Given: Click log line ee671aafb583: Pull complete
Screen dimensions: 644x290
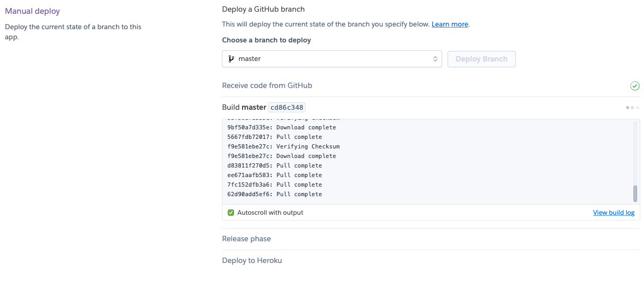Looking at the screenshot, I should (274, 175).
